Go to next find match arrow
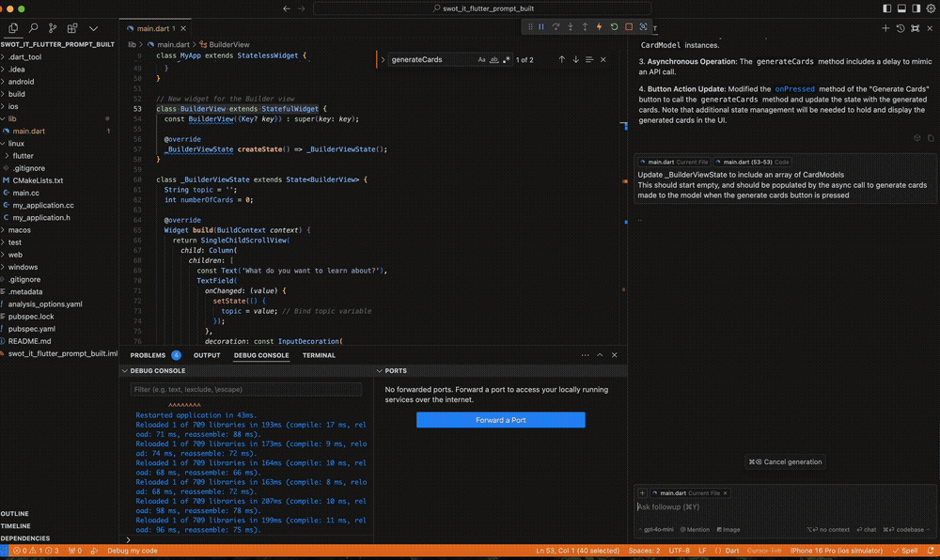 tap(575, 59)
